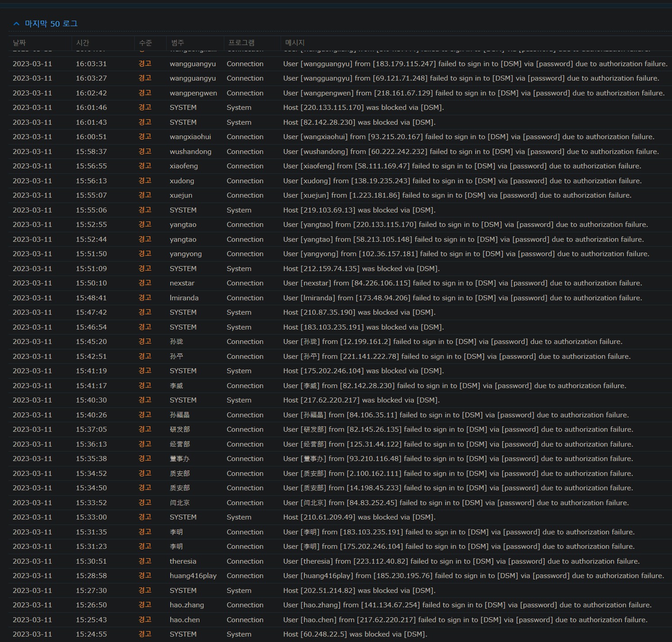Viewport: 672px width, 642px height.
Task: Click message 'Host [220.133.115.170] was blocked'
Action: 363,108
